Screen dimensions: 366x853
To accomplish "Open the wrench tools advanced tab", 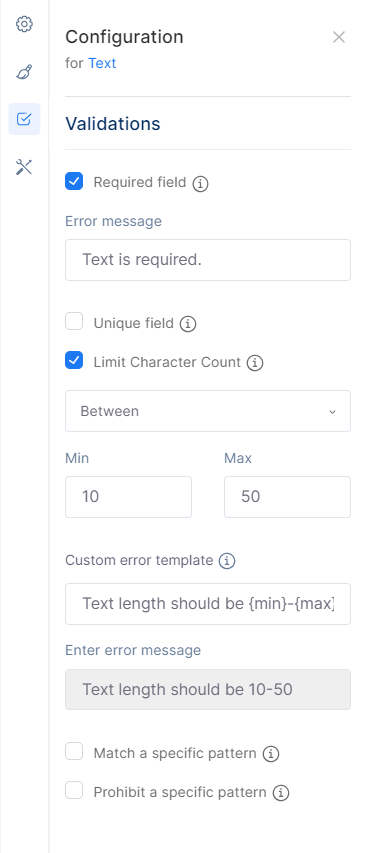I will point(24,166).
